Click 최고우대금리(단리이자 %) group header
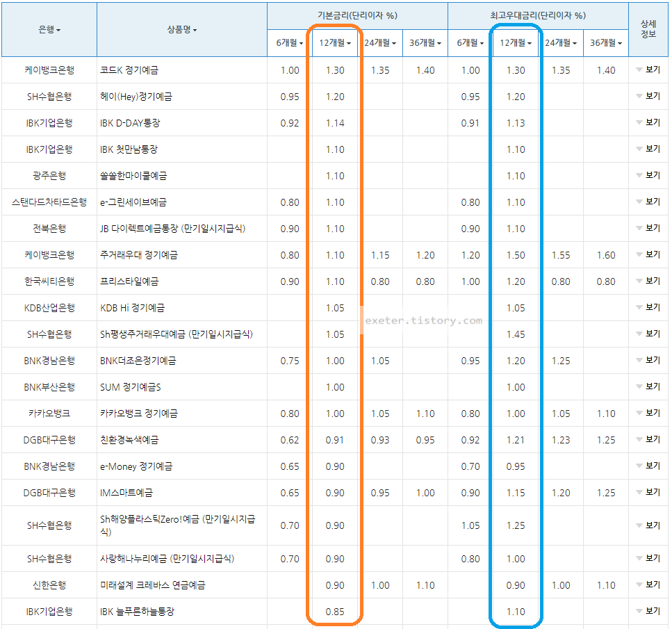Viewport: 672px width, 629px height. click(x=538, y=15)
